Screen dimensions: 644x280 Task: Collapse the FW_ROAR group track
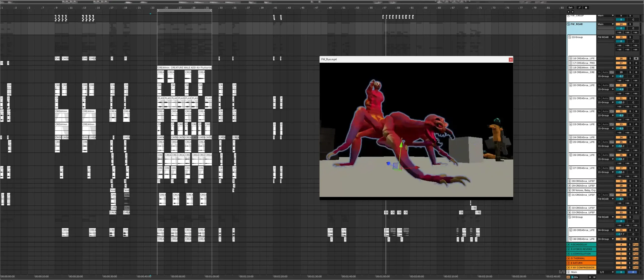point(569,24)
